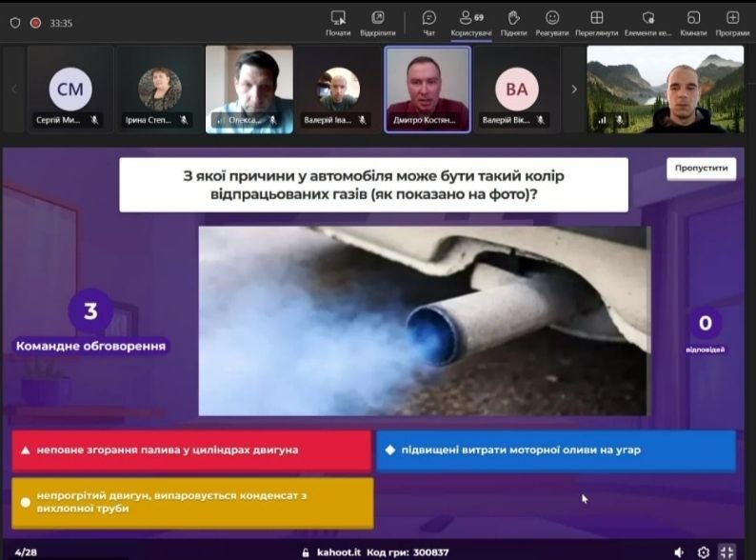The image size is (756, 560).
Task: Select Дмитро Костян's video tile
Action: pyautogui.click(x=427, y=90)
